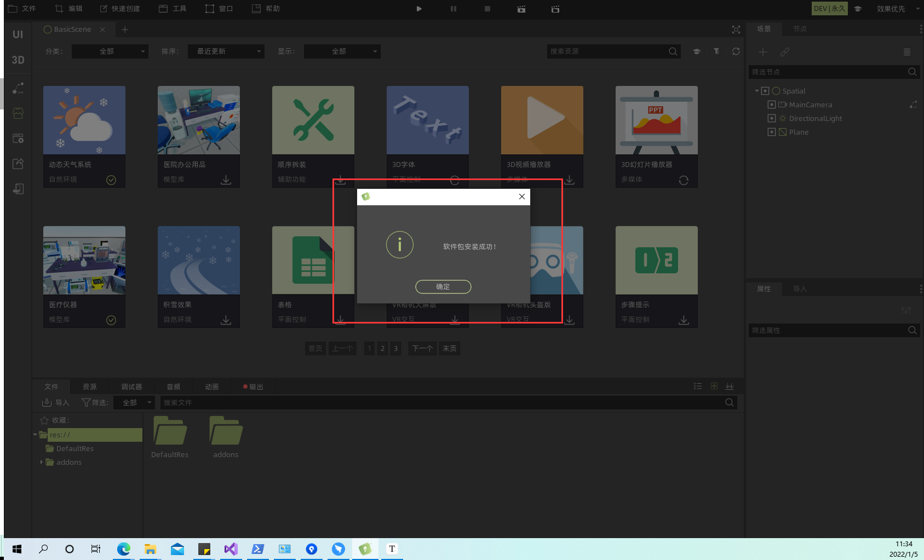Click the 末页 last page button
The image size is (924, 560).
pyautogui.click(x=450, y=349)
